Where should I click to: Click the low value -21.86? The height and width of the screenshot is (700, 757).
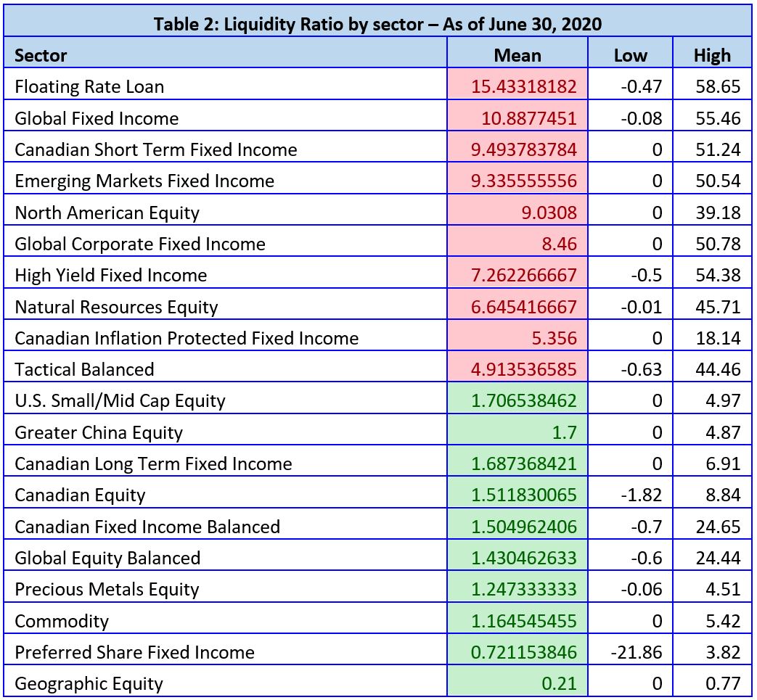tap(637, 652)
